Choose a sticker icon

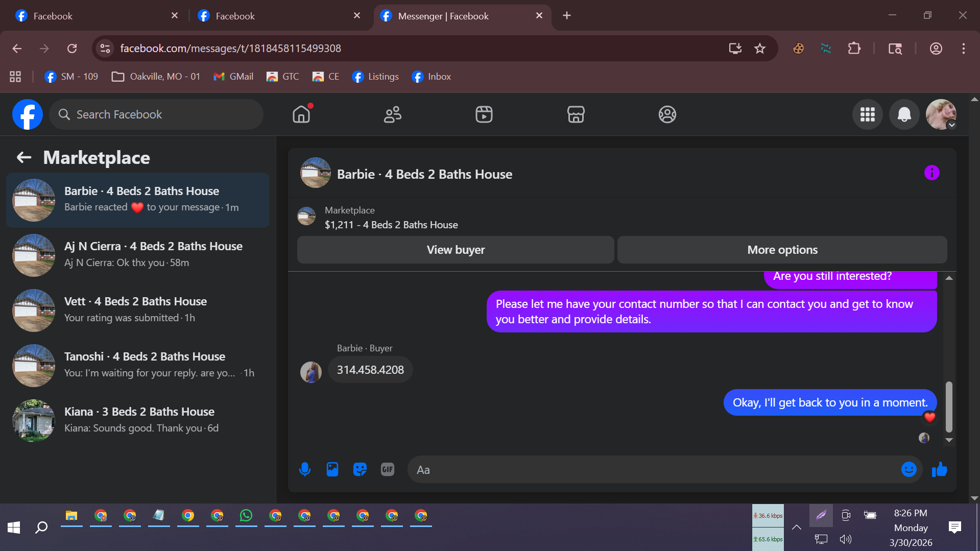(x=360, y=469)
